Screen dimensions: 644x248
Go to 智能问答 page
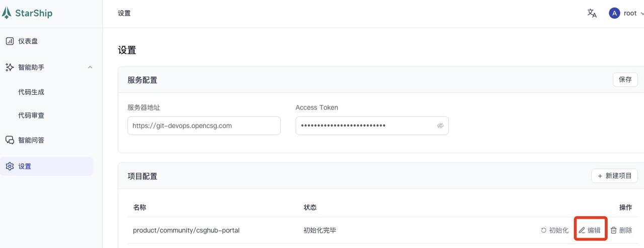click(31, 140)
